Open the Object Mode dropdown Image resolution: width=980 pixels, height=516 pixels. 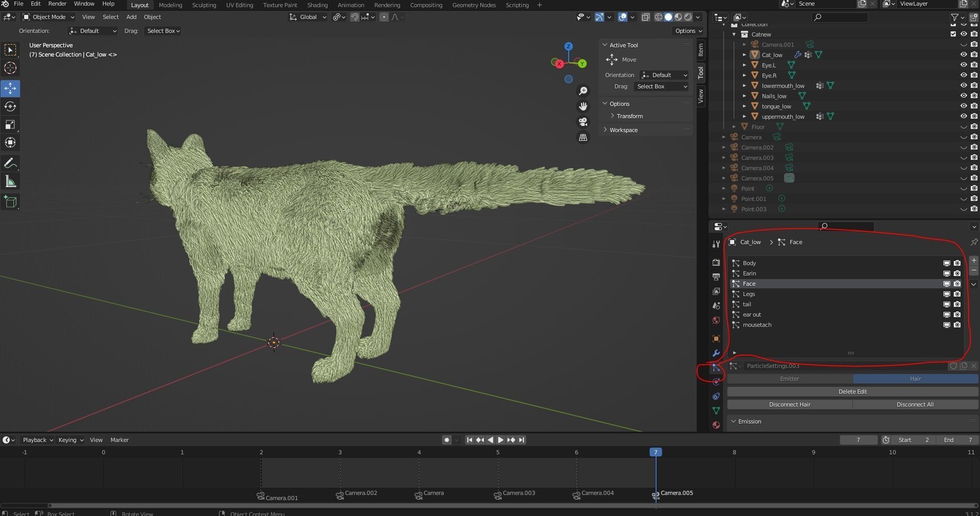(49, 17)
